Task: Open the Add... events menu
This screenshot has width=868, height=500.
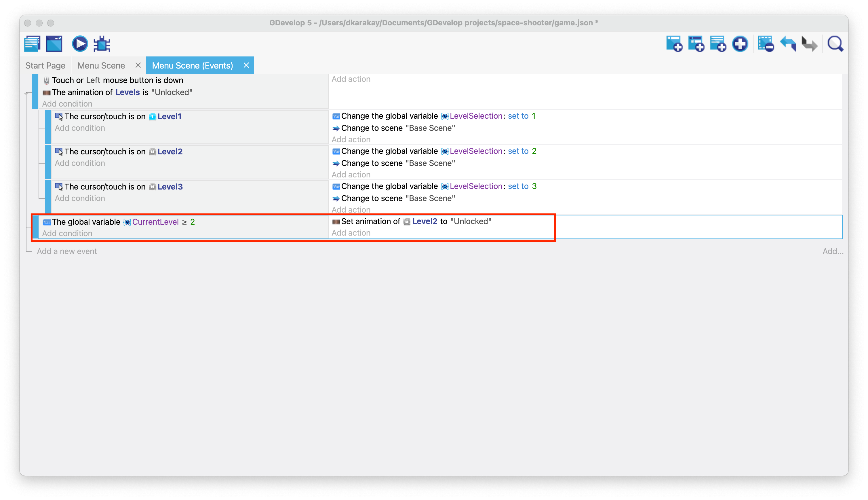Action: [x=832, y=251]
